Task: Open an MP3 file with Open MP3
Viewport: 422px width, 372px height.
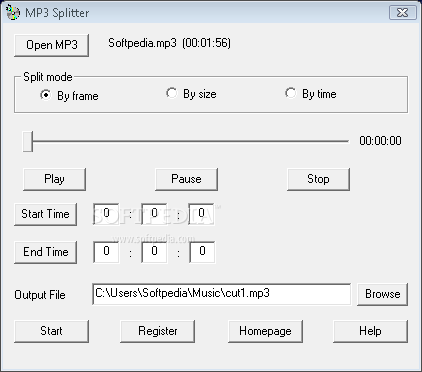Action: coord(52,45)
